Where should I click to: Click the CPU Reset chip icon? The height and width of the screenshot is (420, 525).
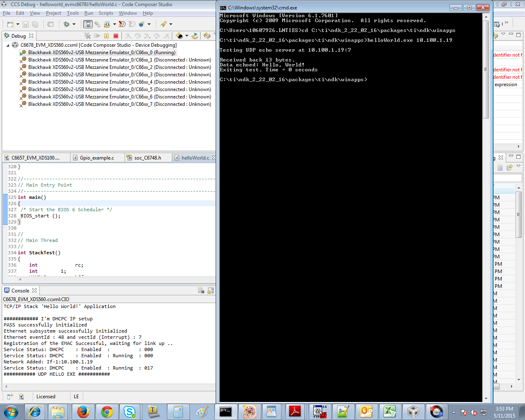179,36
